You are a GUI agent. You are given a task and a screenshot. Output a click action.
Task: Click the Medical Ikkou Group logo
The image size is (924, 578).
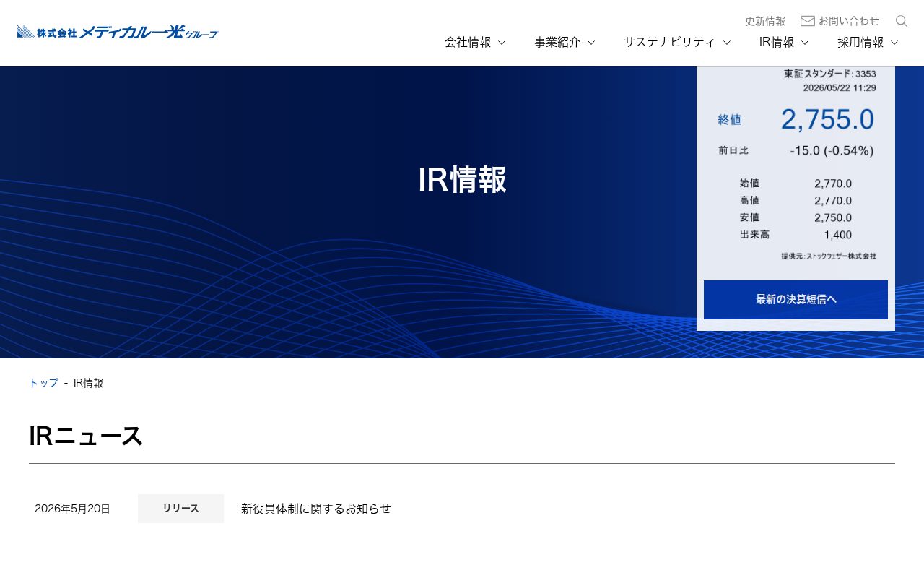tap(118, 31)
